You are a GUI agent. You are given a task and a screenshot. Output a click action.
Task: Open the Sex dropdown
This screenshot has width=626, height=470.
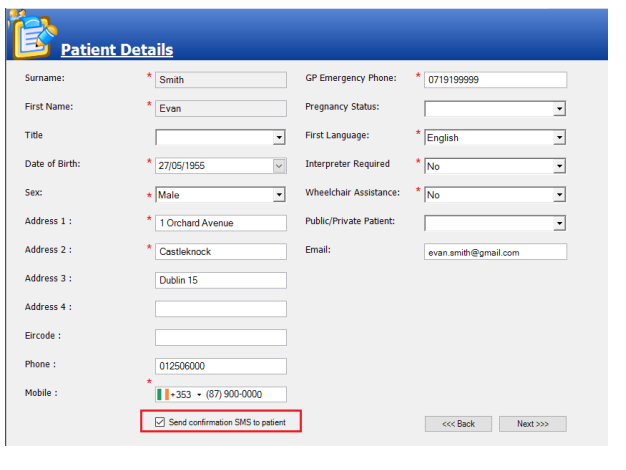coord(279,195)
